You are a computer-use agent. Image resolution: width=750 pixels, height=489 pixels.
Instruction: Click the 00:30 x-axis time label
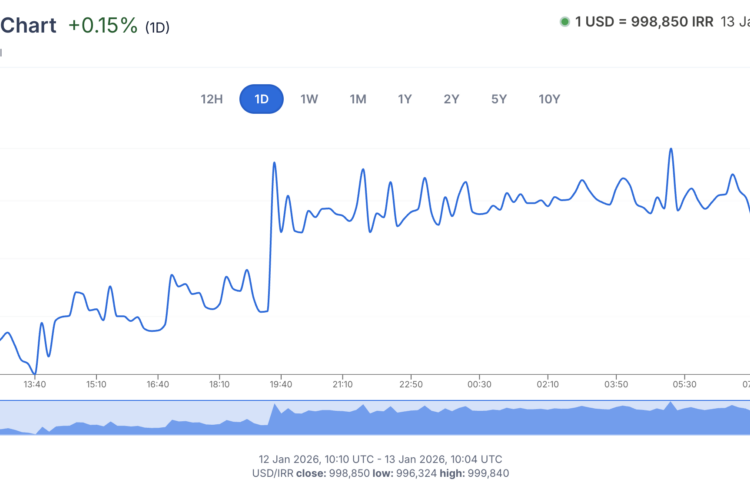[480, 383]
